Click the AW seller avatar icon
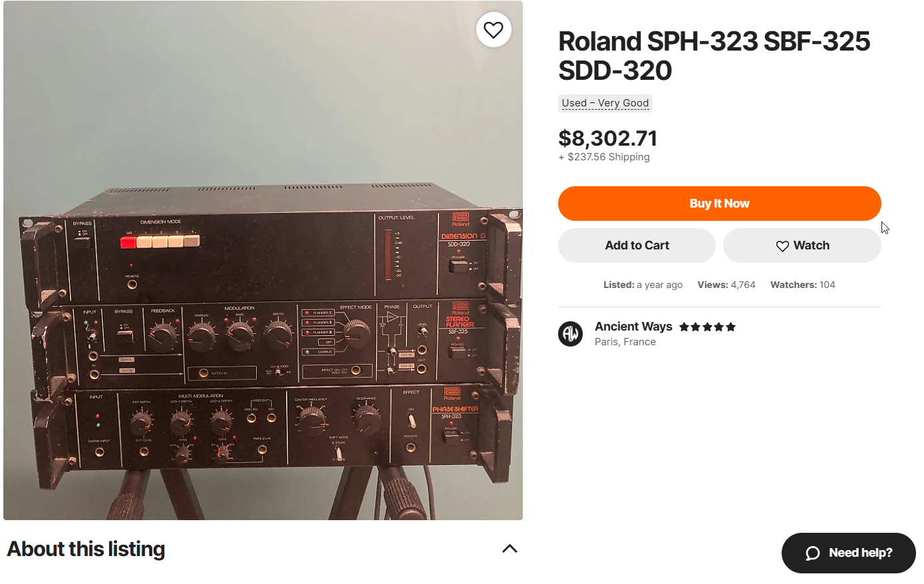The width and height of the screenshot is (924, 584). (571, 334)
